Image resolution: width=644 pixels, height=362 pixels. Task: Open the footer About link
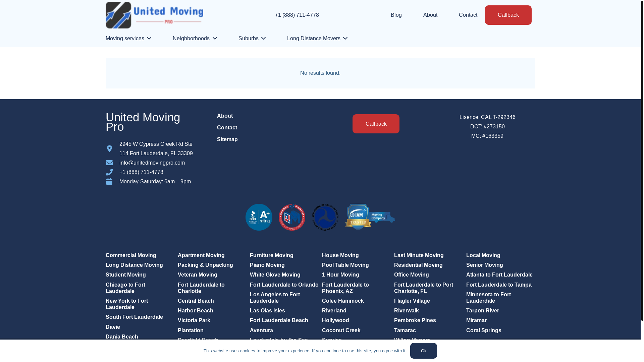pyautogui.click(x=225, y=116)
